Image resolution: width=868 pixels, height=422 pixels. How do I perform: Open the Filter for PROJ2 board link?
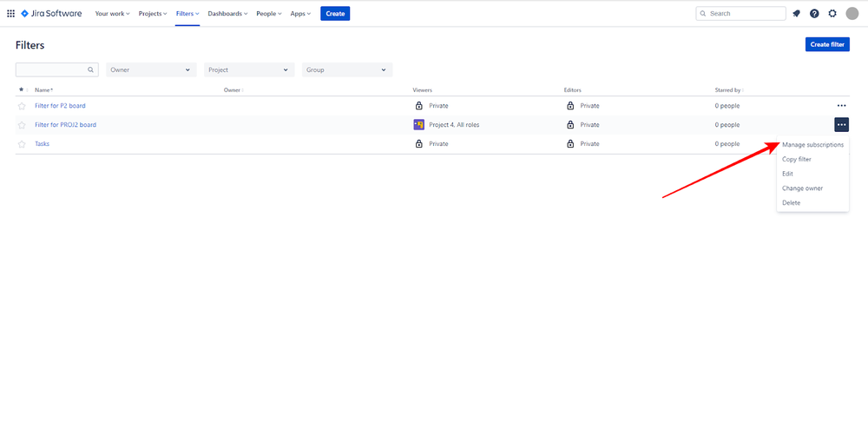coord(65,125)
